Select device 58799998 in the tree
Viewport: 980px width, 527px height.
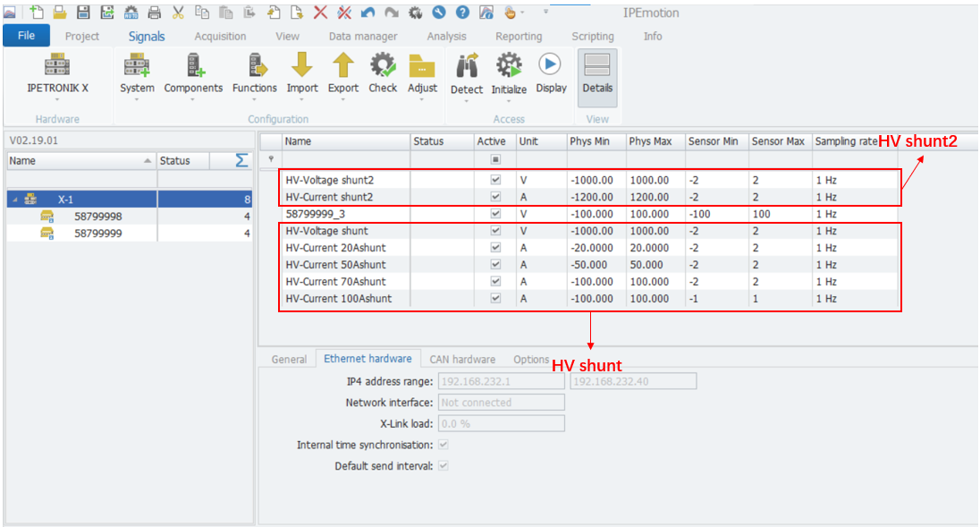(97, 217)
